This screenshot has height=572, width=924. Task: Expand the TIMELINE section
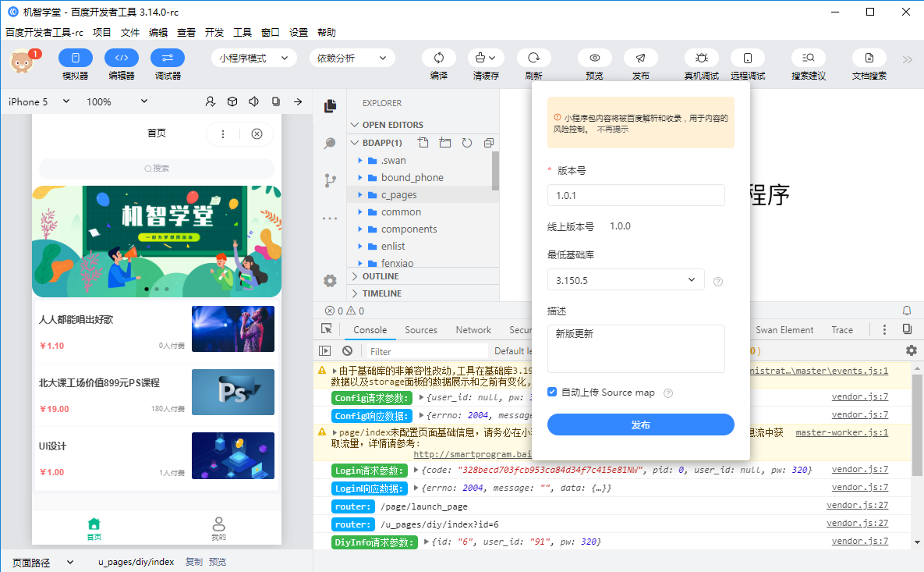coord(423,293)
